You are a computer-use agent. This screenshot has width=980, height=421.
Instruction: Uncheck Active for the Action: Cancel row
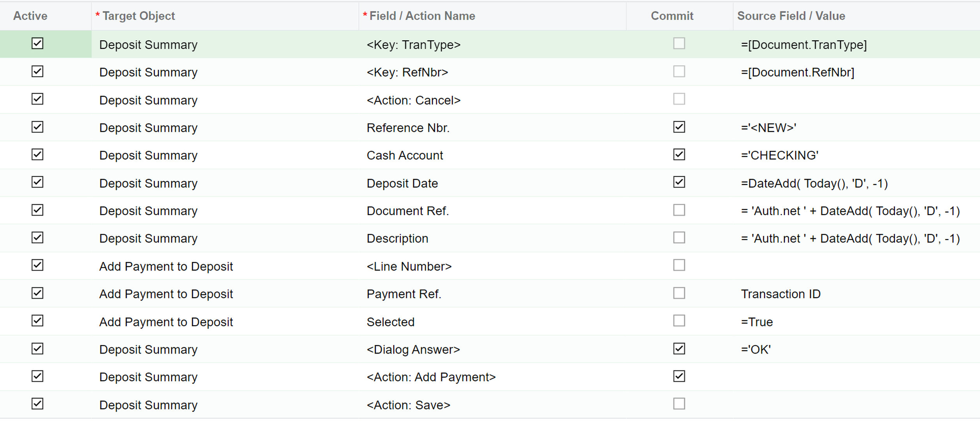[37, 99]
